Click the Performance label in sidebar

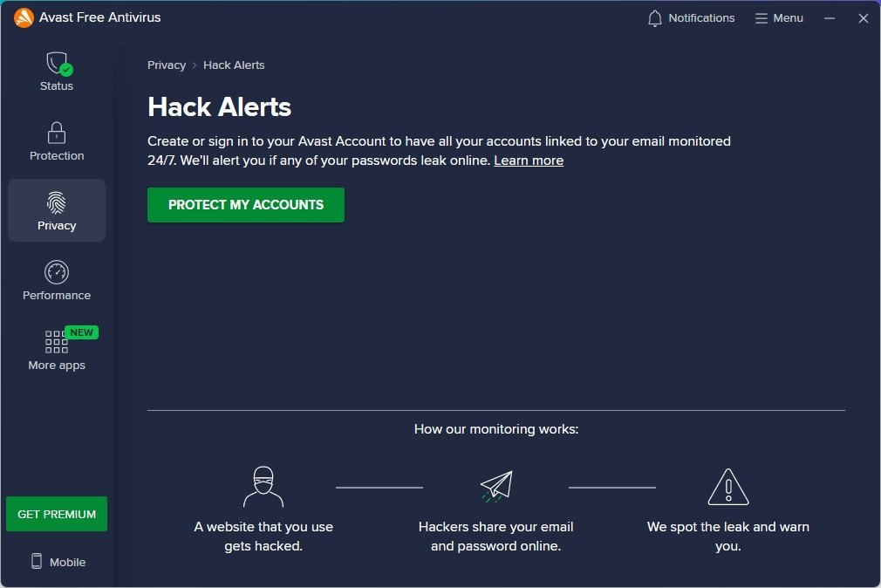pos(56,295)
